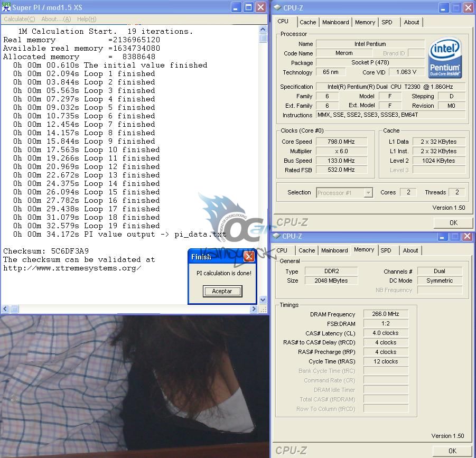476x458 pixels.
Task: Click the Specification field with T2390 @ 1.86GHz
Action: [390, 87]
